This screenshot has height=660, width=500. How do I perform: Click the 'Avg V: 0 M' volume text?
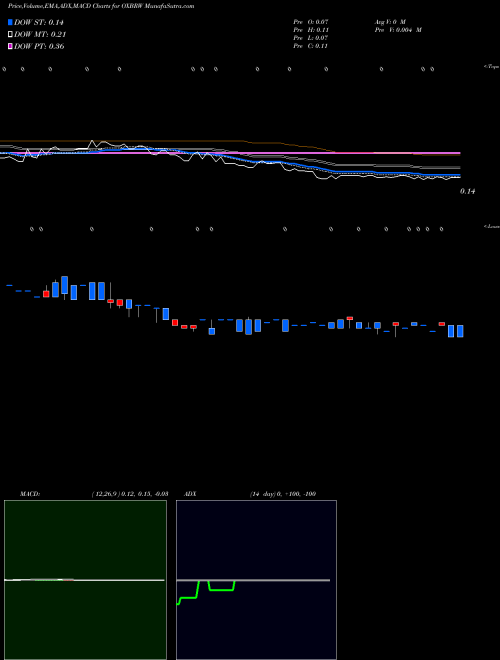[390, 21]
